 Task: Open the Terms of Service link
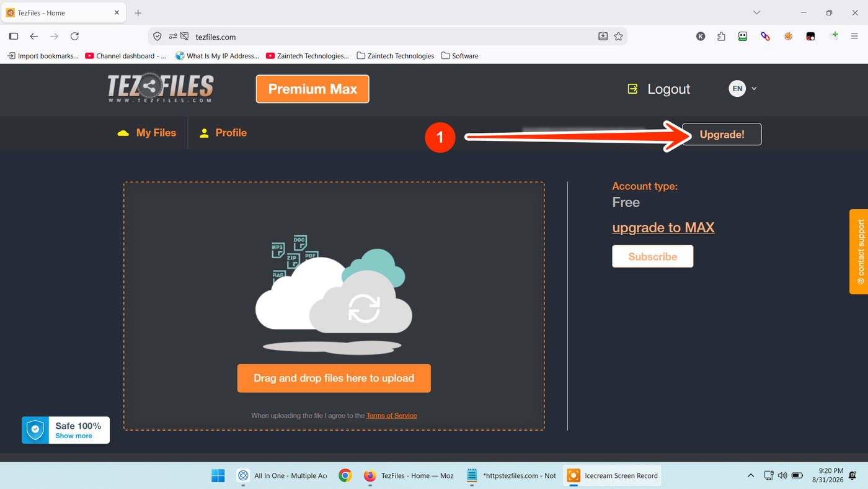click(x=392, y=416)
